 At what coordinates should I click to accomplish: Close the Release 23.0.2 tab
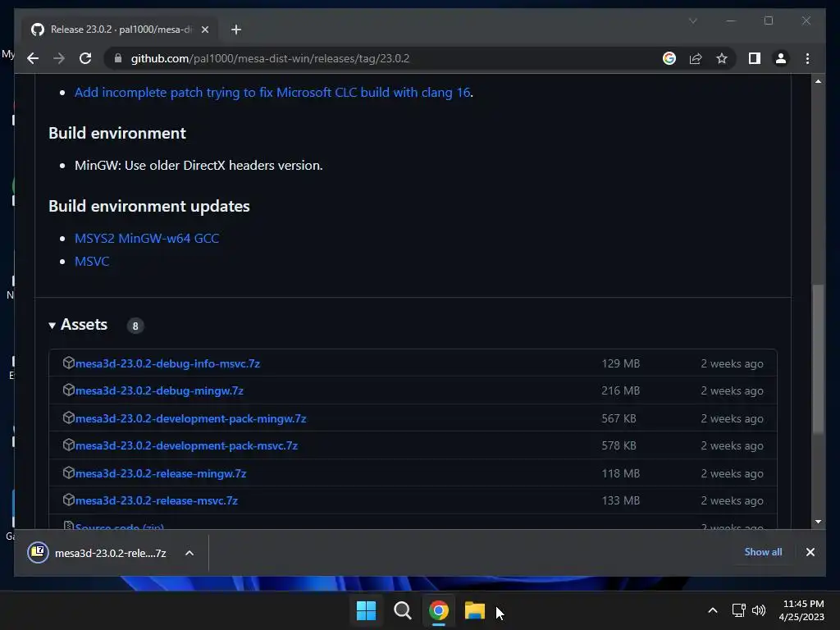click(x=204, y=30)
